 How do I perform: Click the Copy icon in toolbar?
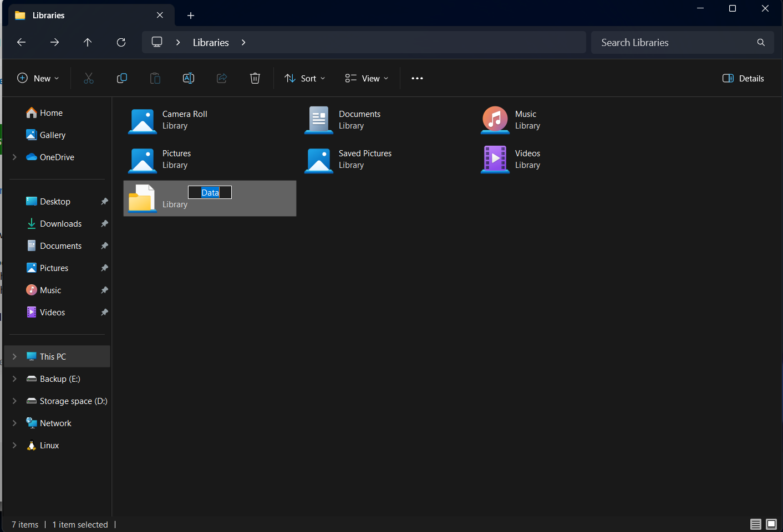(122, 78)
